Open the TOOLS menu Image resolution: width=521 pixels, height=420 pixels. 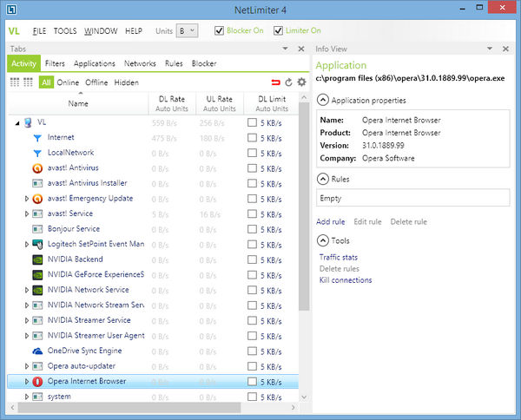(x=65, y=31)
